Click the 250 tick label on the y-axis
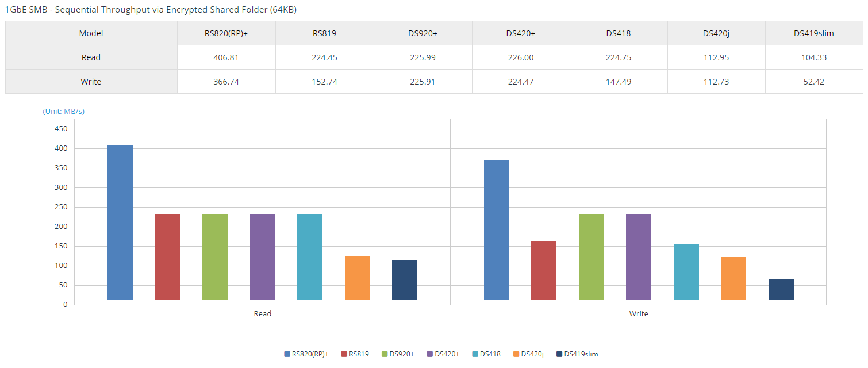The image size is (868, 368). click(x=62, y=207)
